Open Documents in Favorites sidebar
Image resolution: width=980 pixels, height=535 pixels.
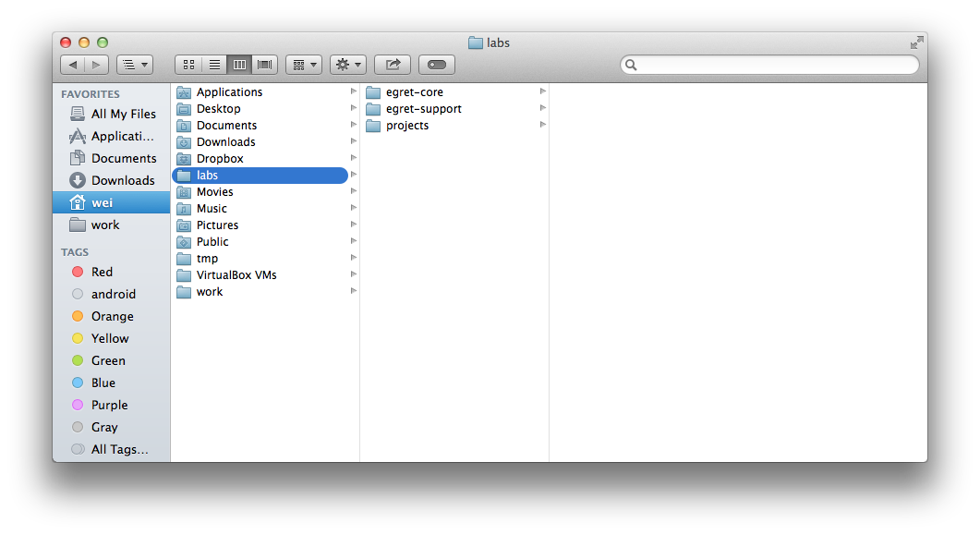[x=113, y=158]
